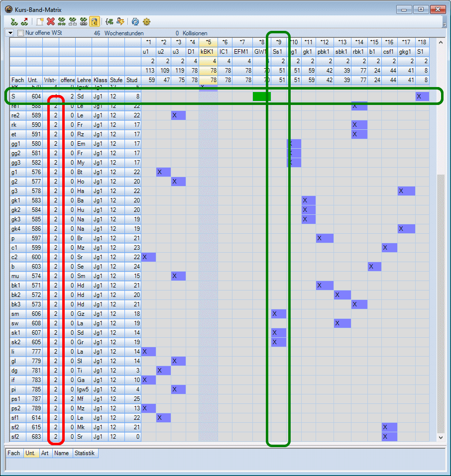
Task: Click the blue refresh arrows icon
Action: click(x=135, y=21)
